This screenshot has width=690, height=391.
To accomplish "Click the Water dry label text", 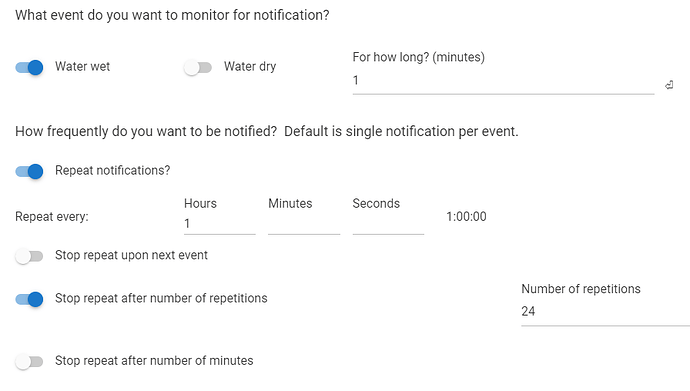I will 250,66.
